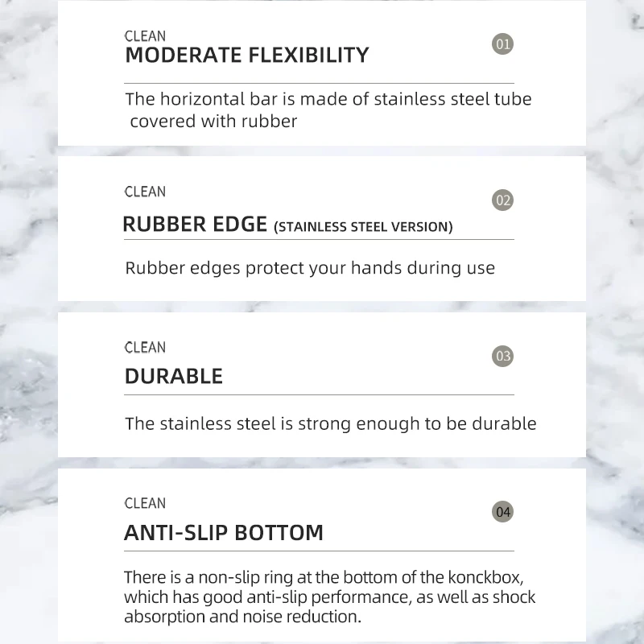
Task: Click the 02 number badge
Action: pyautogui.click(x=502, y=200)
